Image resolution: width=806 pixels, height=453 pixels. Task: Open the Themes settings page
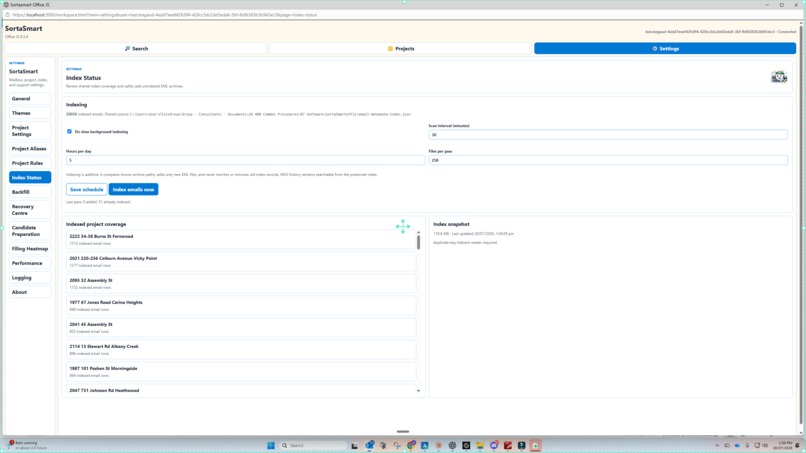(x=30, y=113)
